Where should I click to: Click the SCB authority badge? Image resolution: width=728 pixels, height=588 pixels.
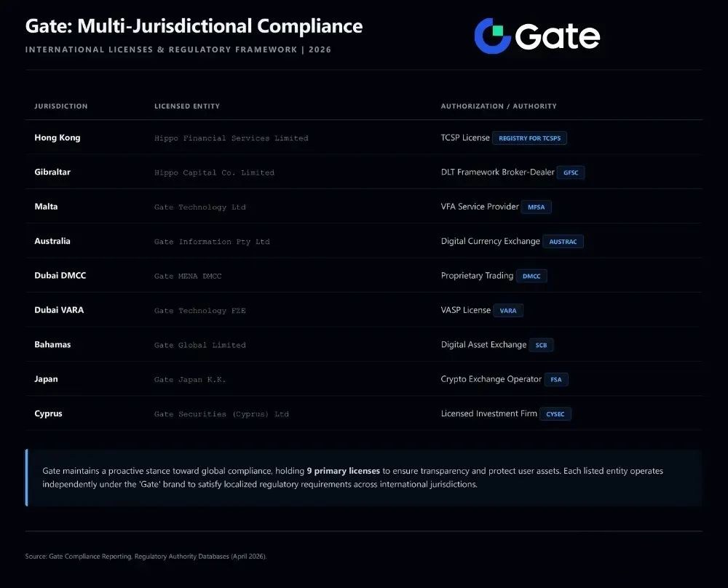[541, 345]
